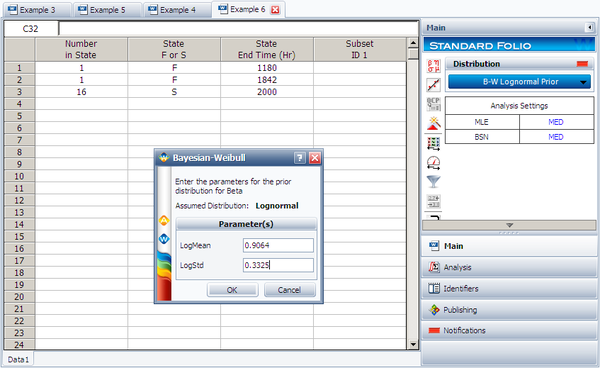Click the numeric values conversion icon
The width and height of the screenshot is (600, 368).
[x=434, y=201]
